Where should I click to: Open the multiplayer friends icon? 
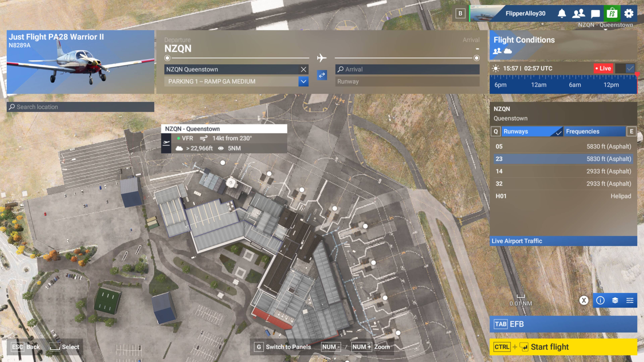[578, 13]
